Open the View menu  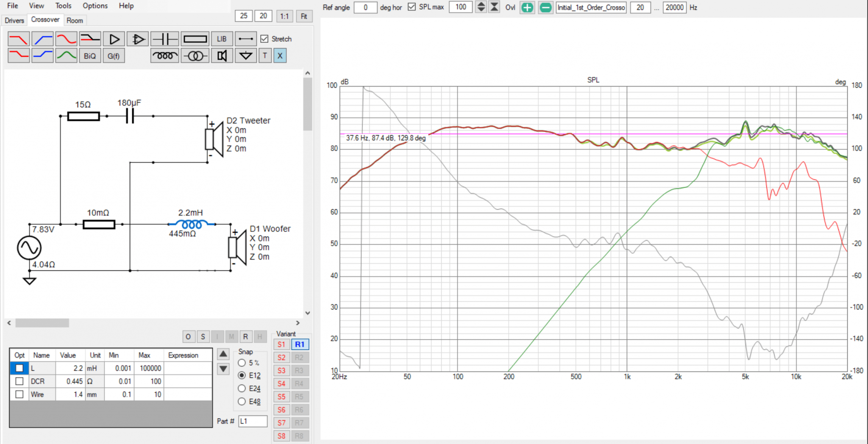tap(36, 6)
